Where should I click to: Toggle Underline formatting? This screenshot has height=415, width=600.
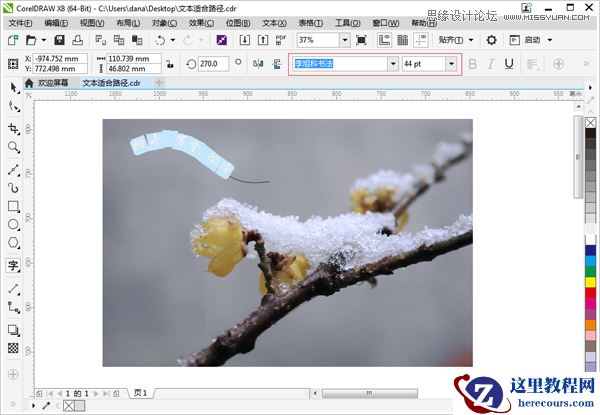(509, 64)
